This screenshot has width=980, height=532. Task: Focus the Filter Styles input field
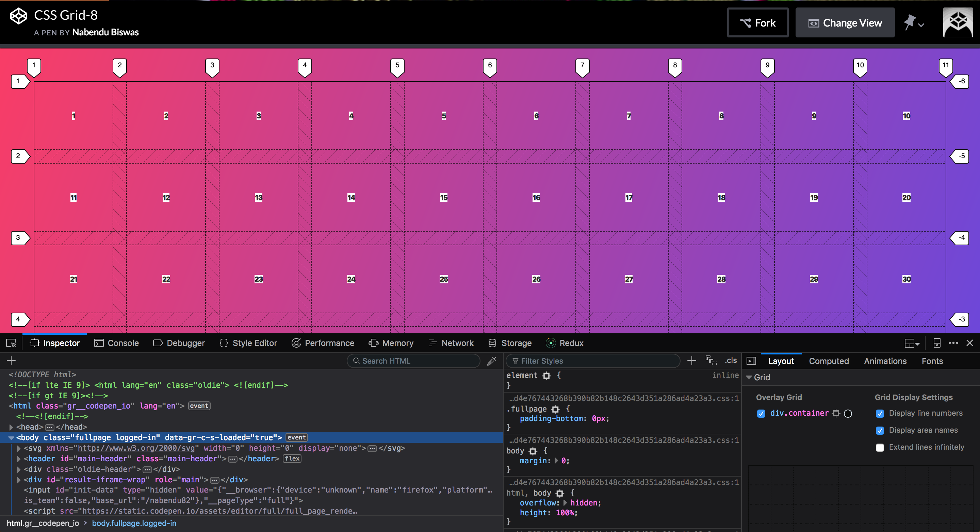[x=593, y=361]
